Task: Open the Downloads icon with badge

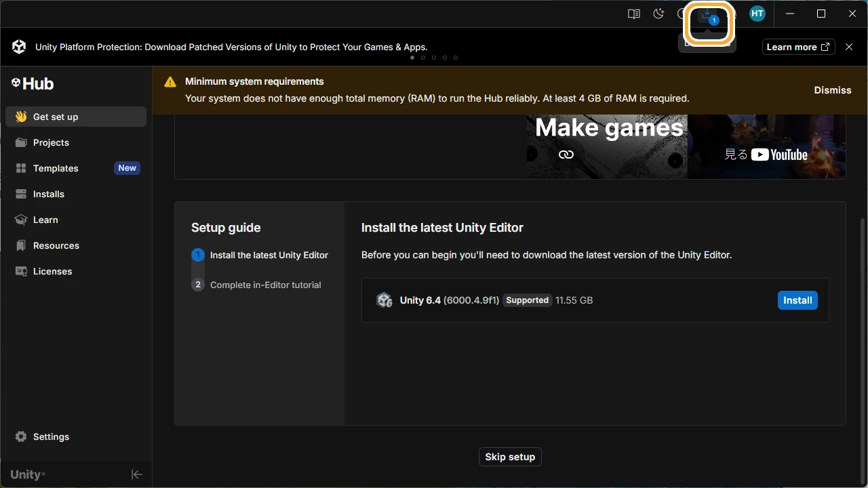Action: pos(707,15)
